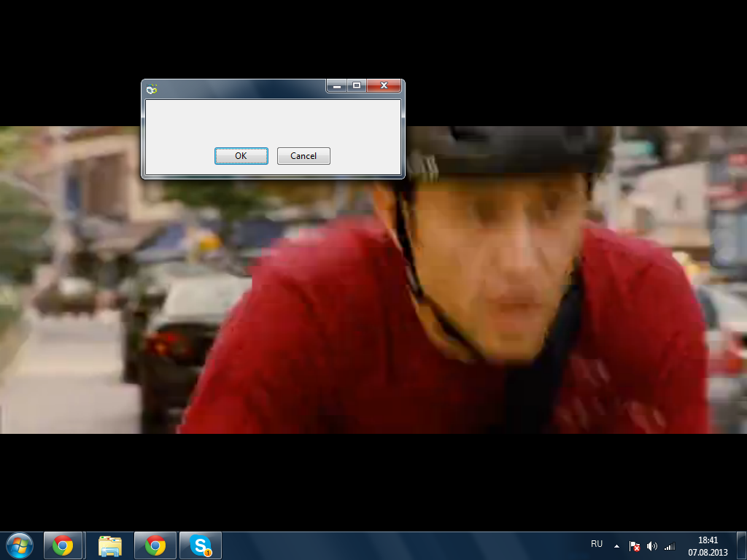Open Windows Explorer from the taskbar

110,545
